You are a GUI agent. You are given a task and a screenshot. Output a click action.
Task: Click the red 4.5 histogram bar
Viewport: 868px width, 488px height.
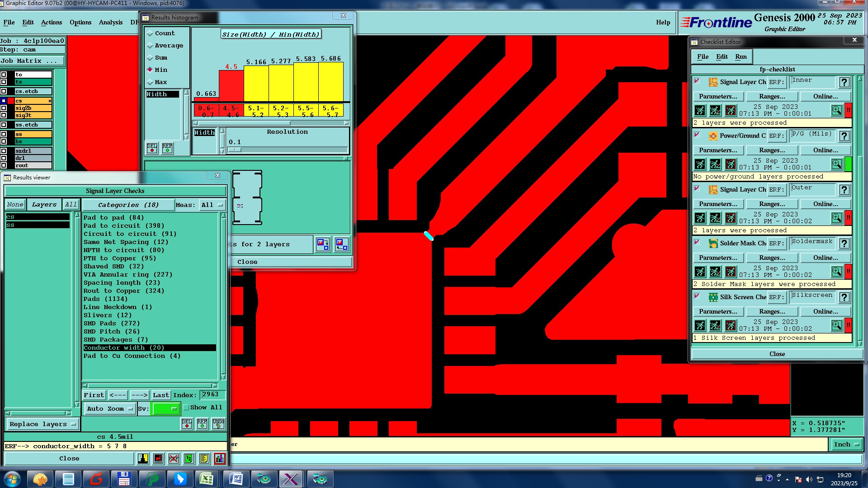click(231, 86)
